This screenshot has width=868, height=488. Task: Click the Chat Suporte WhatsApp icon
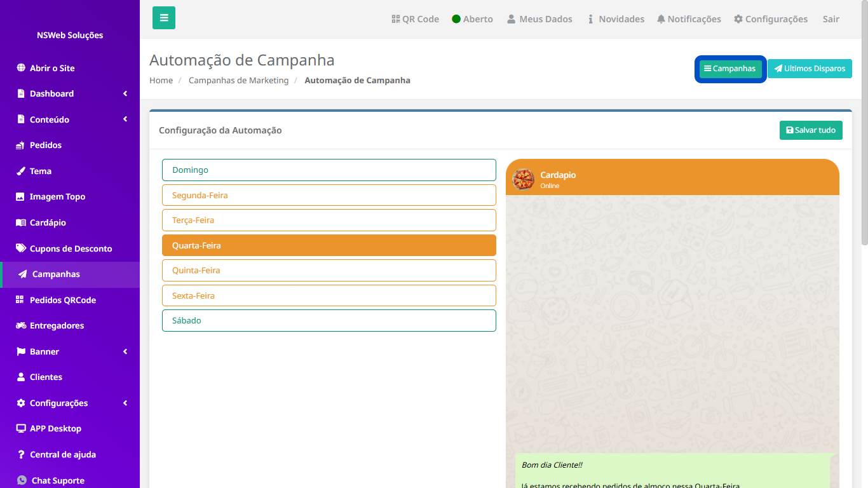(x=22, y=480)
